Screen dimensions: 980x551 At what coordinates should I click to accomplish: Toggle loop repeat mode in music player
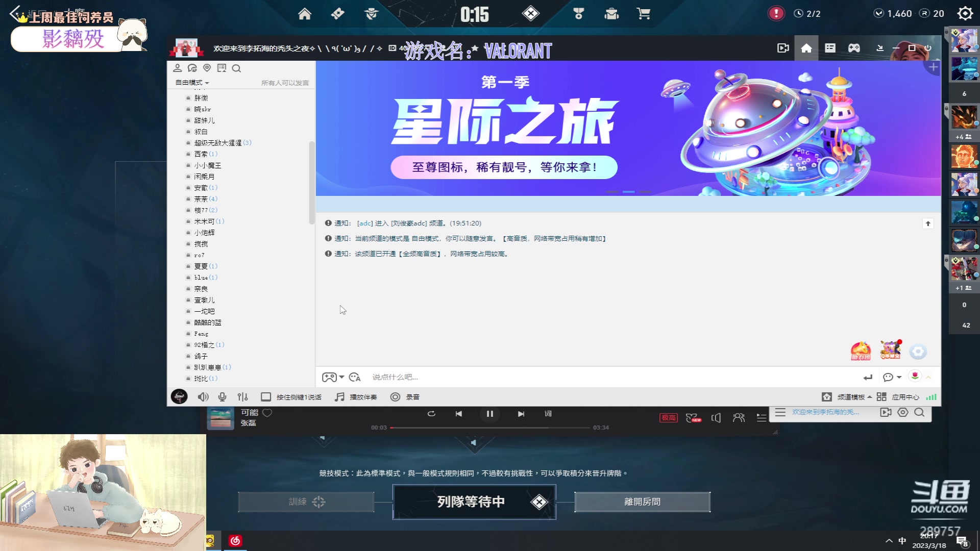click(431, 414)
